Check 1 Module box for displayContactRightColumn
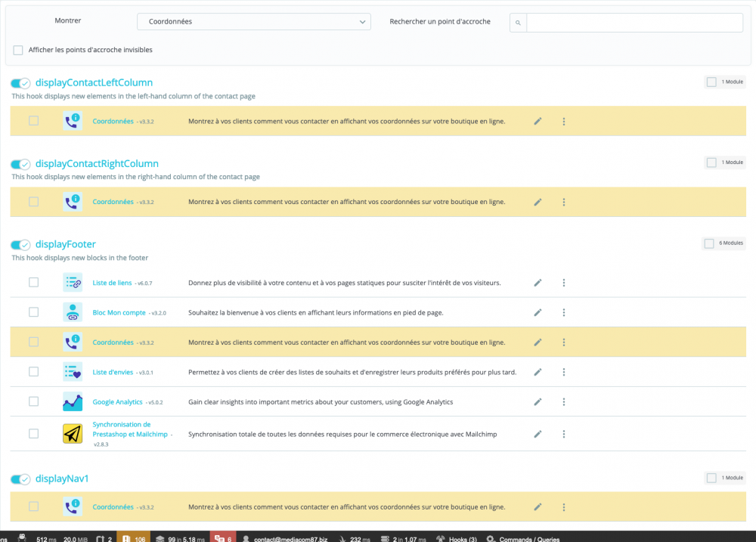 [711, 163]
